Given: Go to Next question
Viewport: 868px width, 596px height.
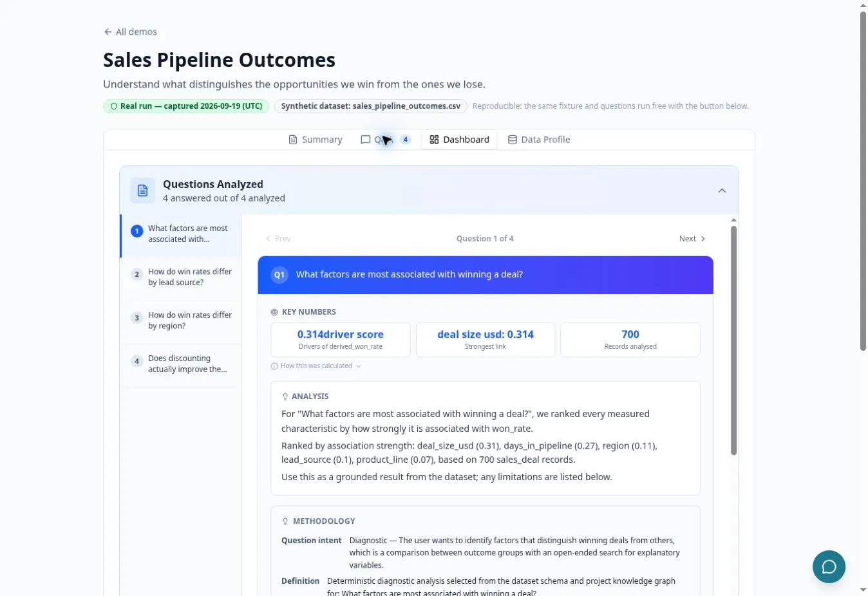Looking at the screenshot, I should click(692, 239).
